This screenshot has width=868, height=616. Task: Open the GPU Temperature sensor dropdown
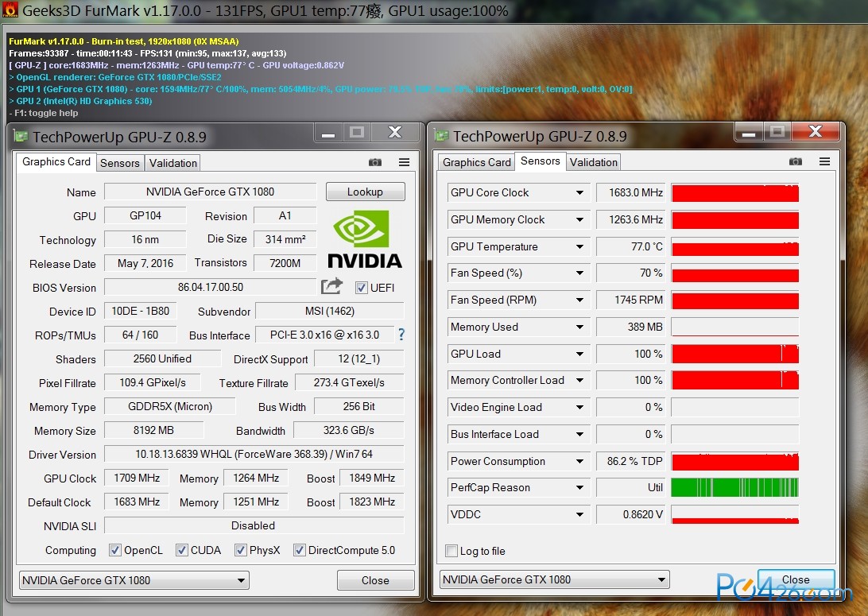[x=579, y=247]
